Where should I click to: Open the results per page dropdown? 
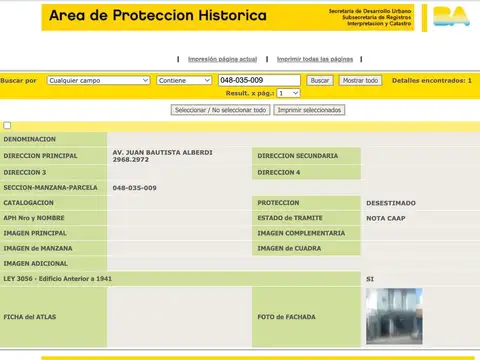[x=289, y=93]
